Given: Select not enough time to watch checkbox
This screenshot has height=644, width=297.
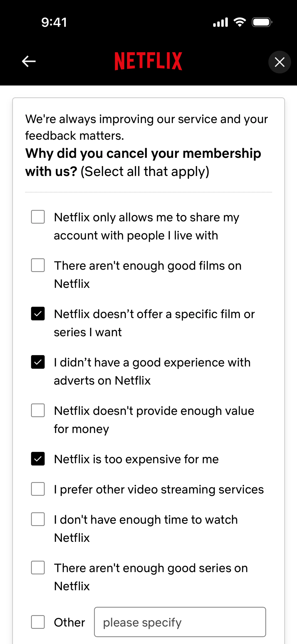Looking at the screenshot, I should coord(38,519).
